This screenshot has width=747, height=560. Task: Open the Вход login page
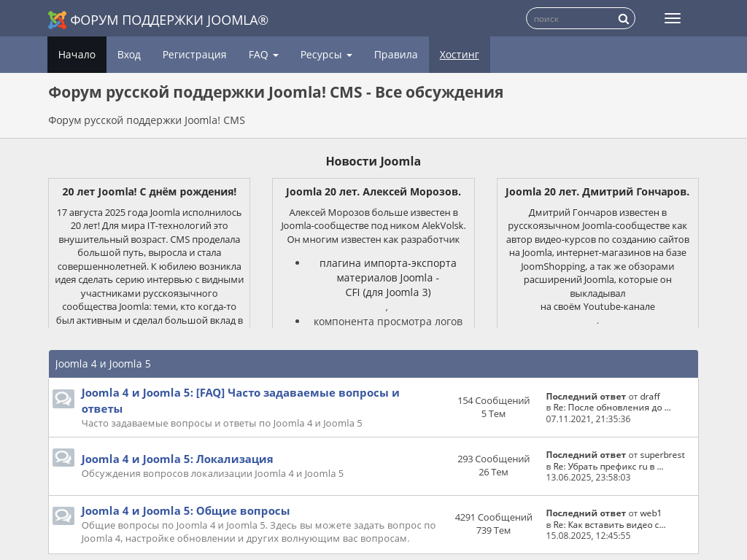coord(129,55)
